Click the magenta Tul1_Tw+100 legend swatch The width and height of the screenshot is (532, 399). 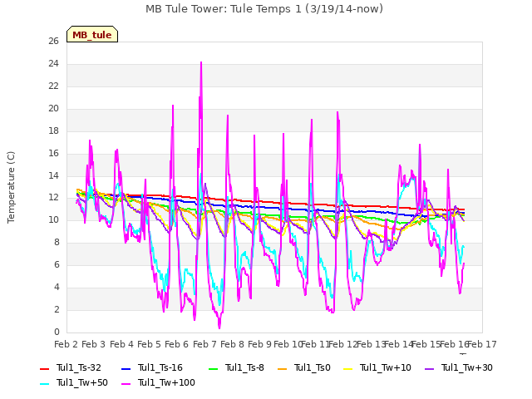[126, 383]
